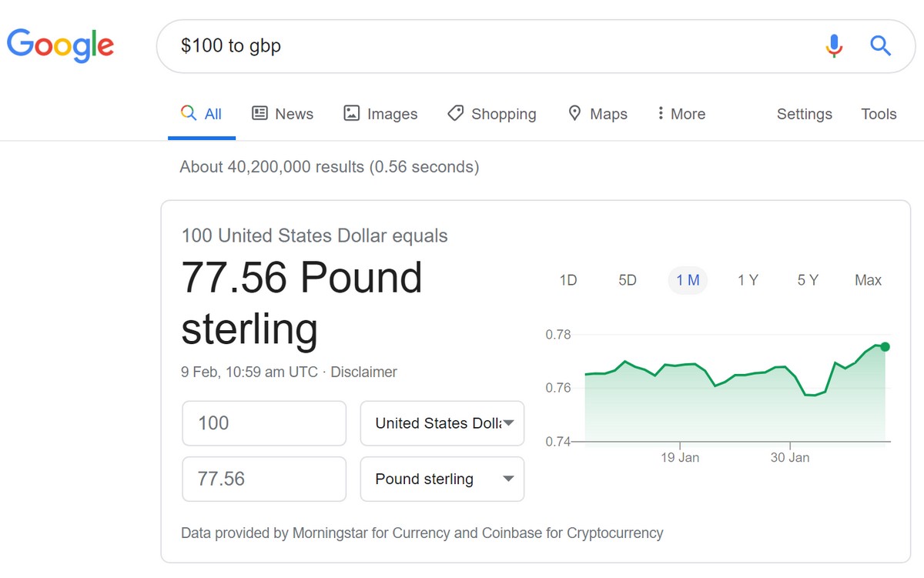Expand the Pound sterling currency dropdown

[442, 479]
